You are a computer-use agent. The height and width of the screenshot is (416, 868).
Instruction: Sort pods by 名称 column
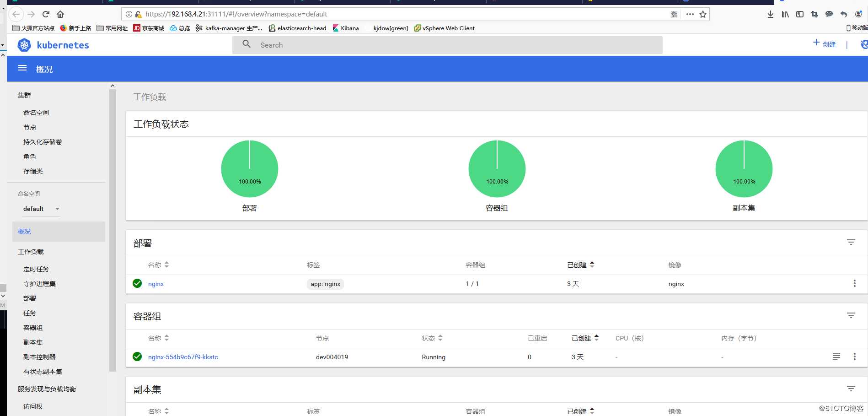coord(158,338)
